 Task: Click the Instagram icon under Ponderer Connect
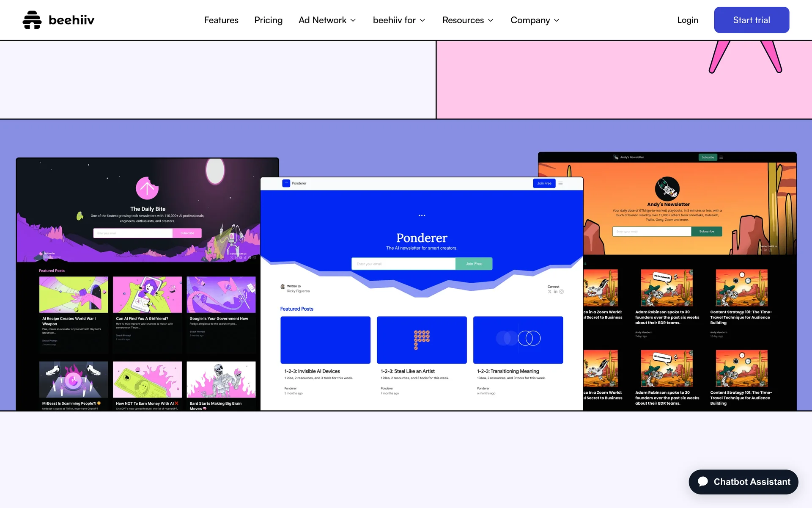(562, 292)
